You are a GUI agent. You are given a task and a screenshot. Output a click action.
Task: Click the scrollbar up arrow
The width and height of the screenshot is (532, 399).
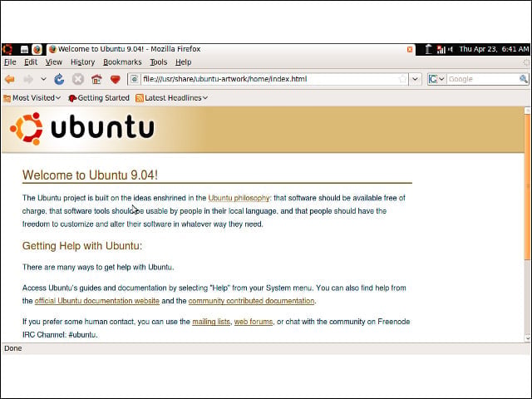(527, 111)
